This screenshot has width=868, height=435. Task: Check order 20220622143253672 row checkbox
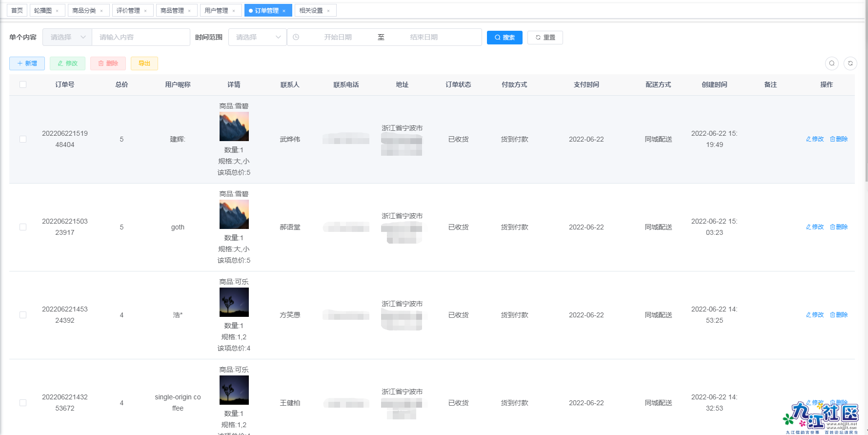(x=23, y=403)
